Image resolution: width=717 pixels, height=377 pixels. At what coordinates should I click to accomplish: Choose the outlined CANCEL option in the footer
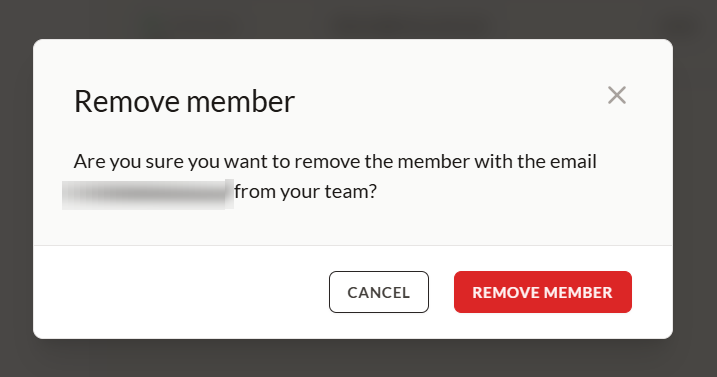[379, 292]
